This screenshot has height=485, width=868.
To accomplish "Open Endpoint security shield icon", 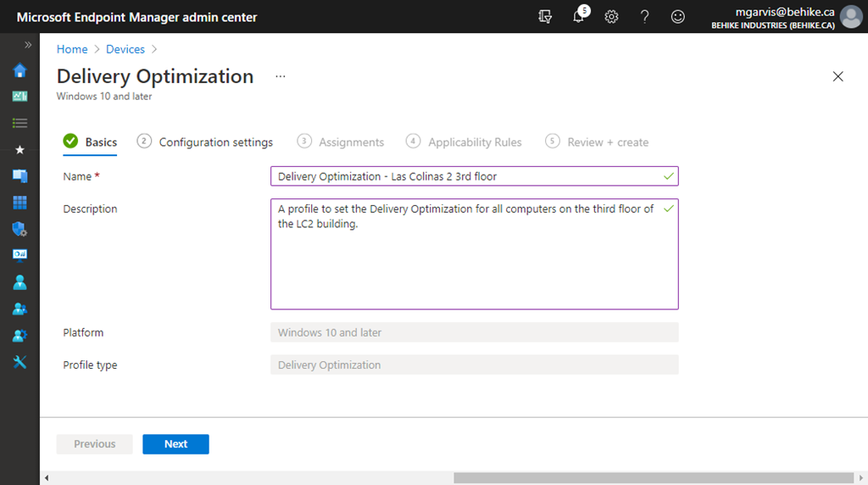I will pyautogui.click(x=19, y=229).
